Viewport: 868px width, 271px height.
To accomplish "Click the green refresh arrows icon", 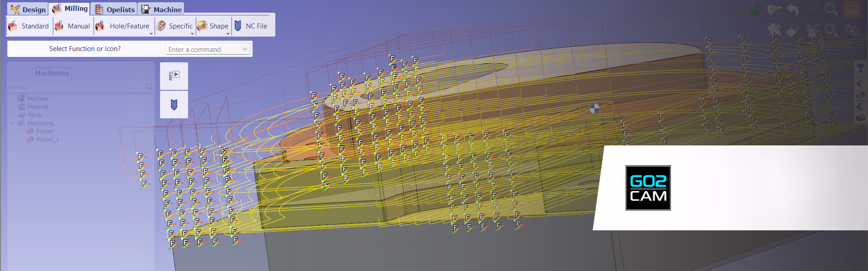I will [755, 9].
